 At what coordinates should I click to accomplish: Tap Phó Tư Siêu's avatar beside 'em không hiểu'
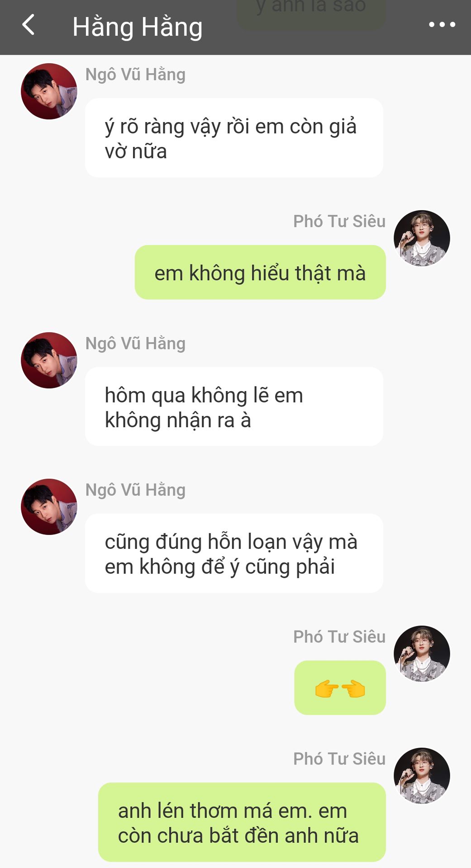[422, 238]
